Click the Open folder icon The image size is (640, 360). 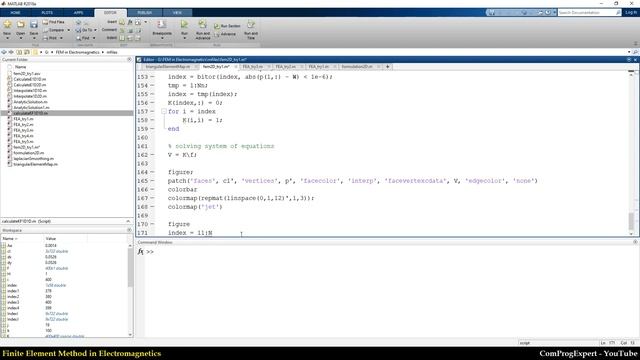click(20, 24)
